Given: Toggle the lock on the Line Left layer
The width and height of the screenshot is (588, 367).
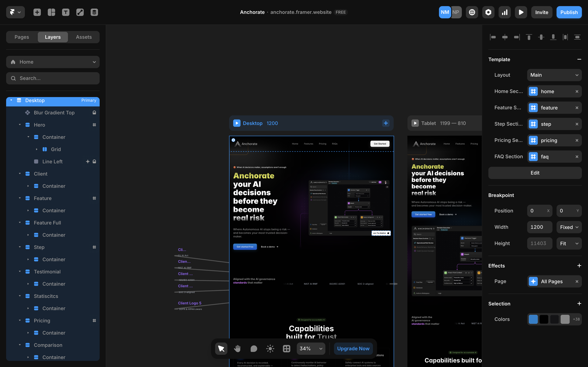Looking at the screenshot, I should pyautogui.click(x=95, y=161).
